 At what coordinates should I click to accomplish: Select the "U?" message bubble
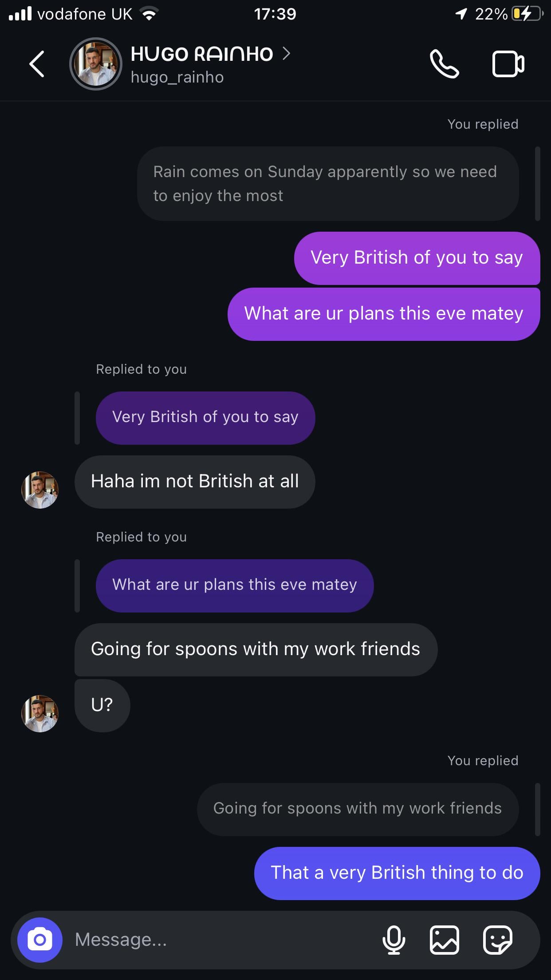pos(102,705)
